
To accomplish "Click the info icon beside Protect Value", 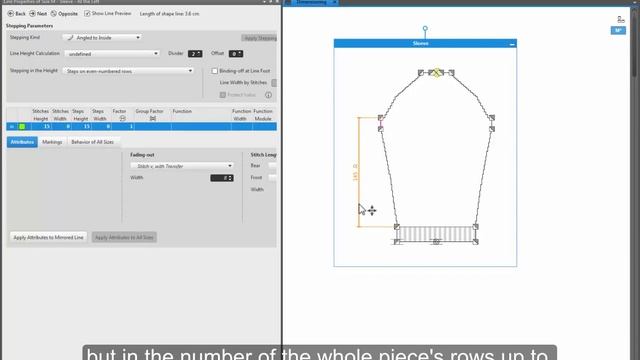I will 268,95.
